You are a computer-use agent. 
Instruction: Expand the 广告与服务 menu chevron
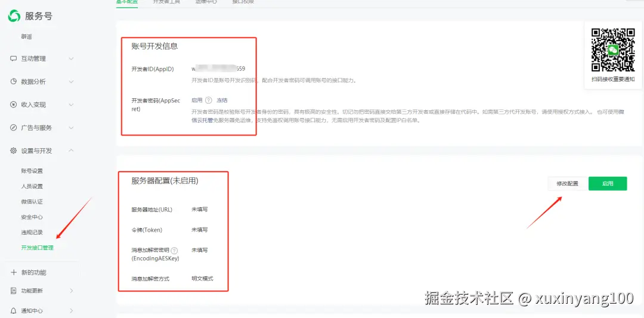click(x=71, y=127)
